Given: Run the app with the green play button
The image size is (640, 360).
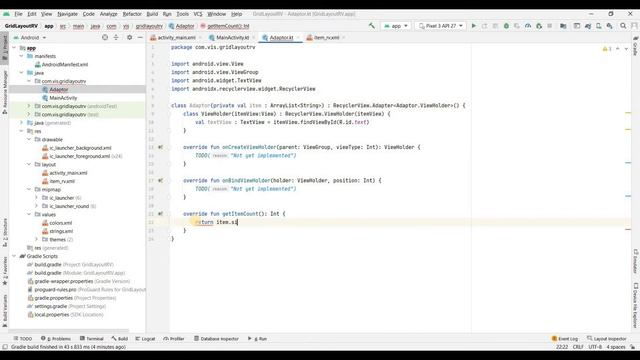Looking at the screenshot, I should point(473,26).
